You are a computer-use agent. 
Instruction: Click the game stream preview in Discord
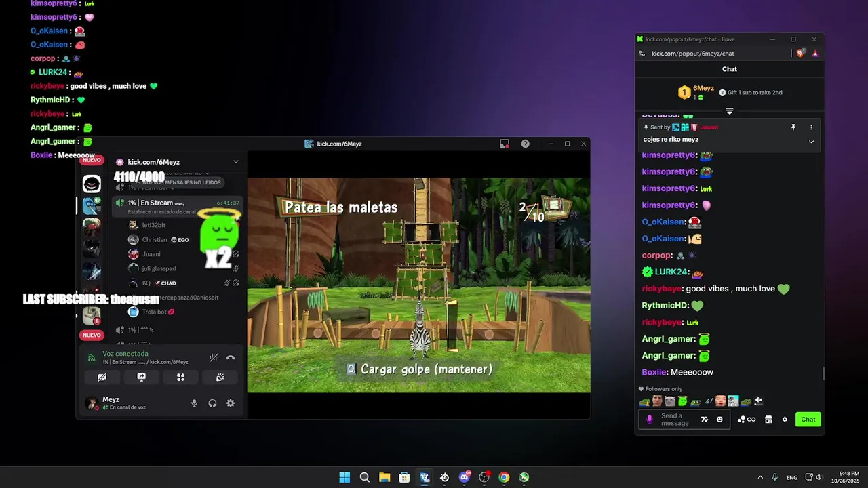pos(418,285)
